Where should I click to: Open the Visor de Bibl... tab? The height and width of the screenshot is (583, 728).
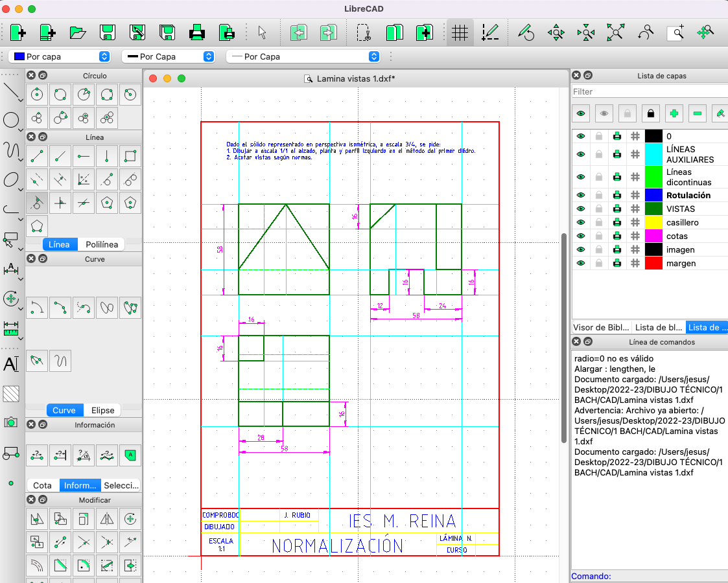601,327
